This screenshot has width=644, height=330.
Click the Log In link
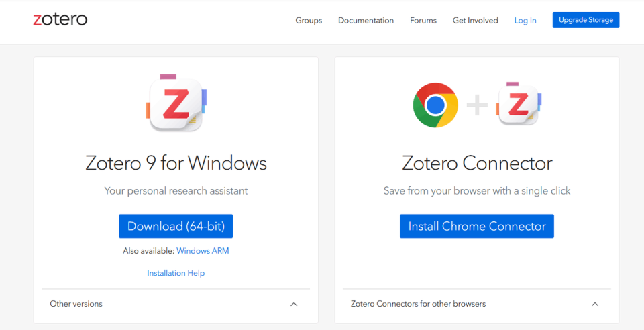coord(525,21)
